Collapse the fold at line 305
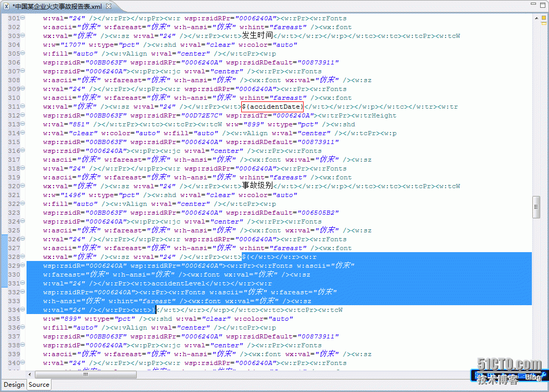Screen dimensions: 549x392 tap(23, 53)
